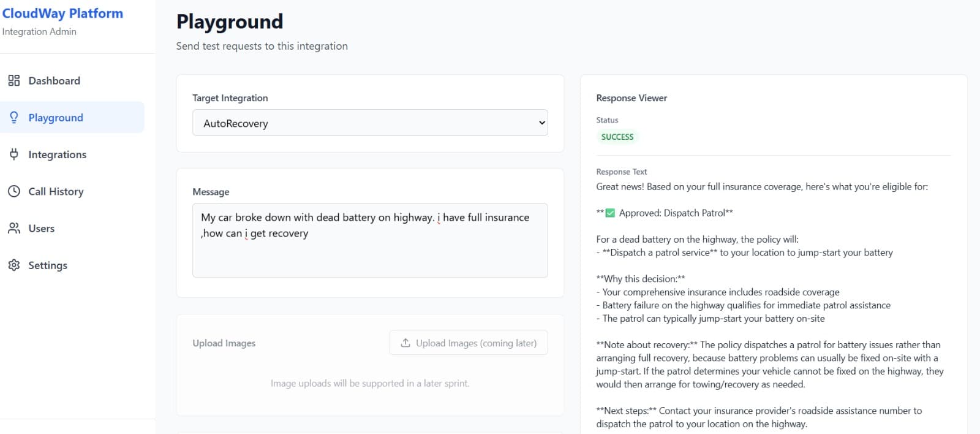This screenshot has height=434, width=980.
Task: Click 'Image uploads will be supported' note
Action: [370, 383]
